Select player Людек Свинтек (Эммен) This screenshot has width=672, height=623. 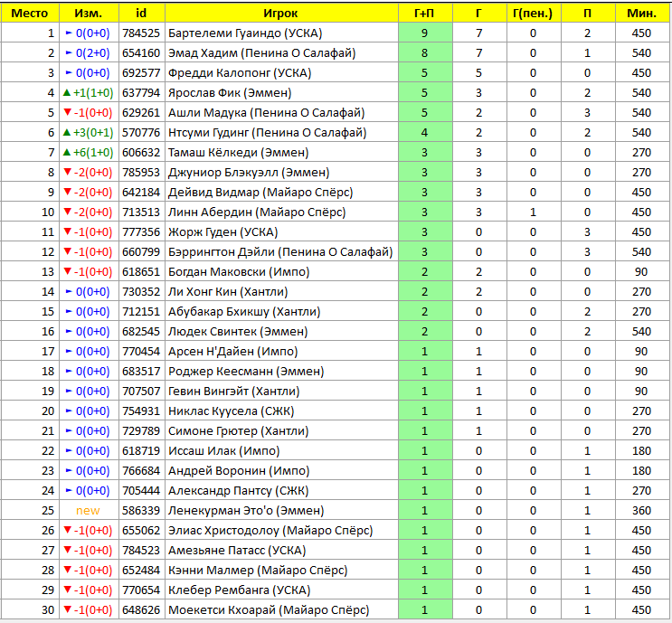coord(238,332)
